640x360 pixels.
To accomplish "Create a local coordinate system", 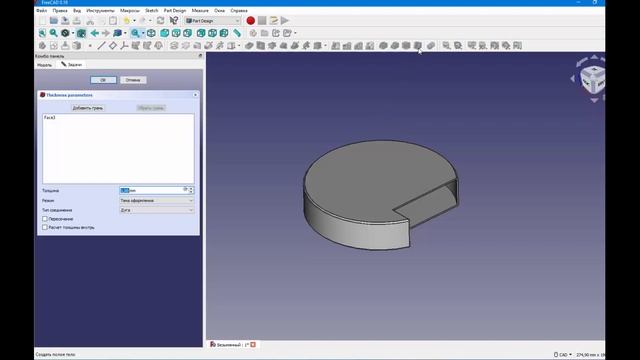I will (x=124, y=46).
